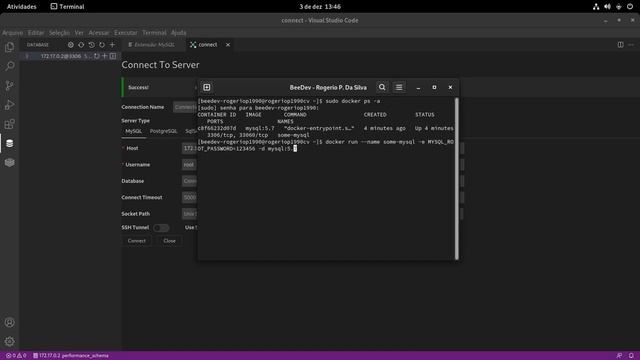Open editor More Actions ellipsis
Screen dimensions: 640x360
pyautogui.click(x=631, y=44)
